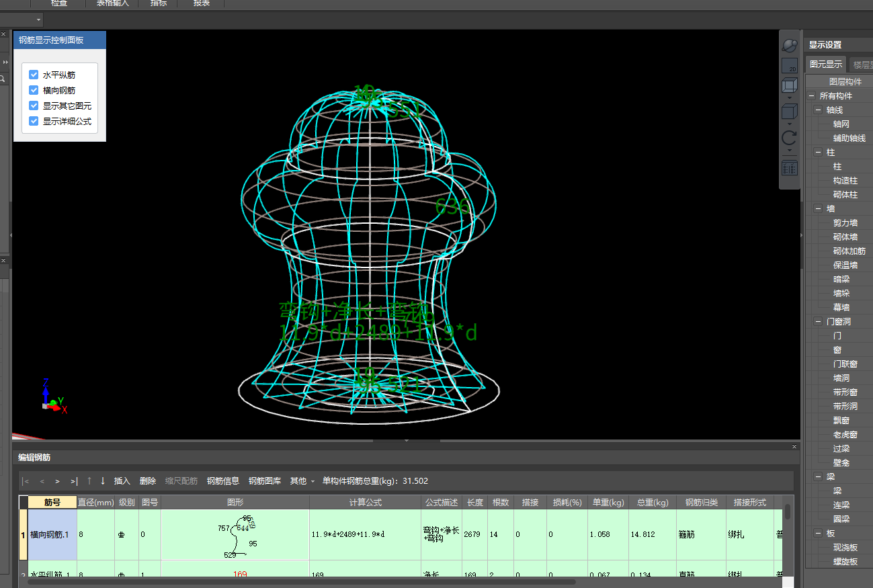Screen dimensions: 873x588
Task: Collapse the 梁 tree group
Action: pyautogui.click(x=819, y=477)
